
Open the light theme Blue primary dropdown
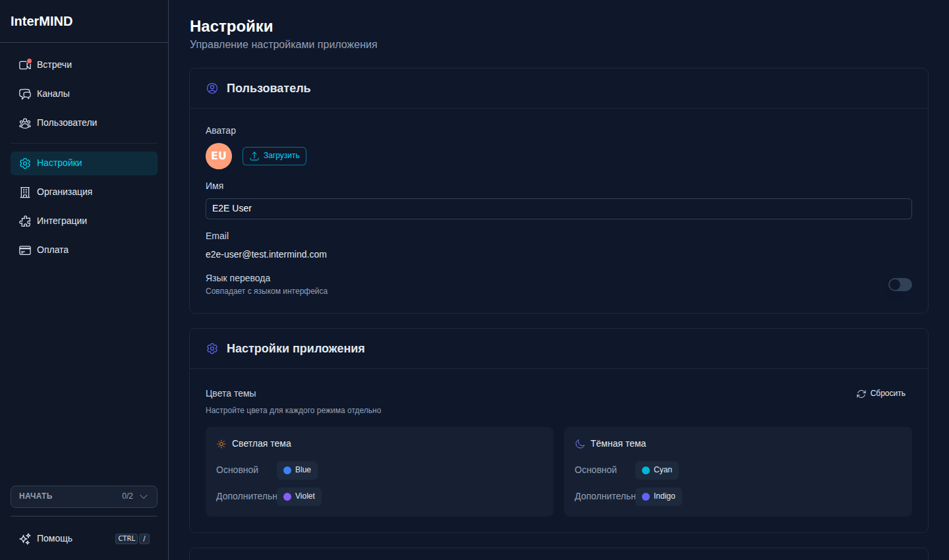[x=297, y=470]
